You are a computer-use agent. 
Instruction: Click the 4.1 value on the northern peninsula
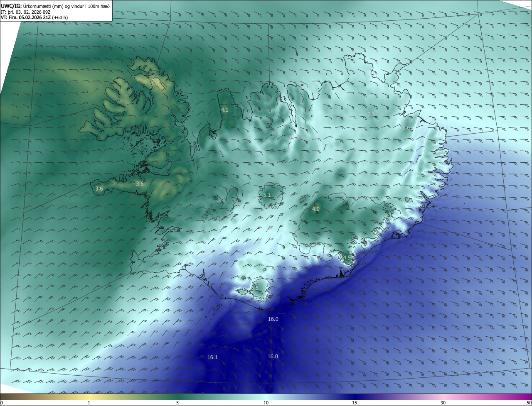click(225, 110)
